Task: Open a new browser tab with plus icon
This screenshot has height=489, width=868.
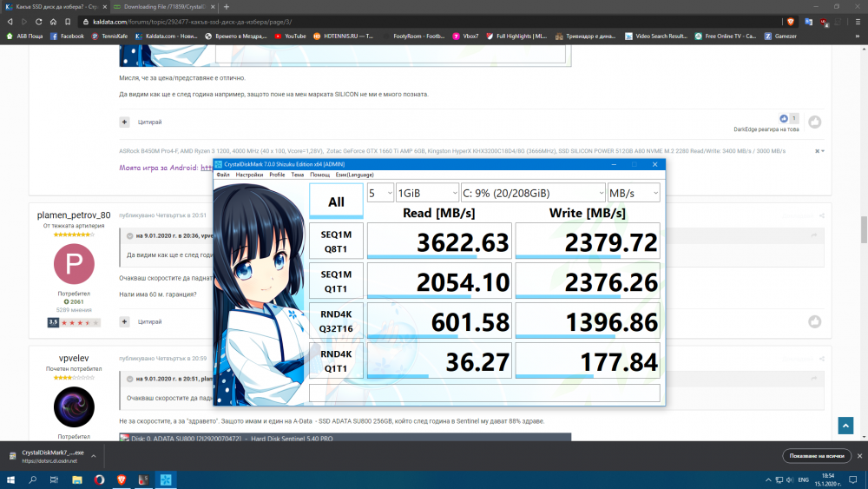Action: (227, 7)
